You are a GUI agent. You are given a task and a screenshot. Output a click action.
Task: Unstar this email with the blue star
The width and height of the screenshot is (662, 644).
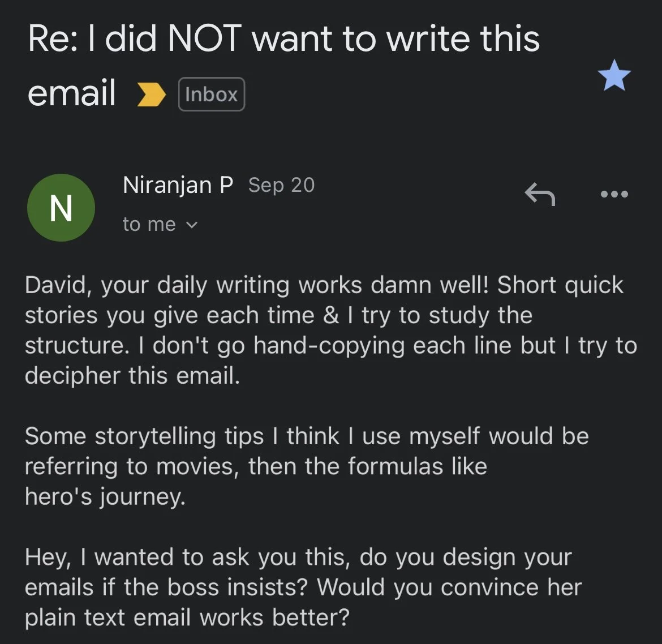[614, 78]
